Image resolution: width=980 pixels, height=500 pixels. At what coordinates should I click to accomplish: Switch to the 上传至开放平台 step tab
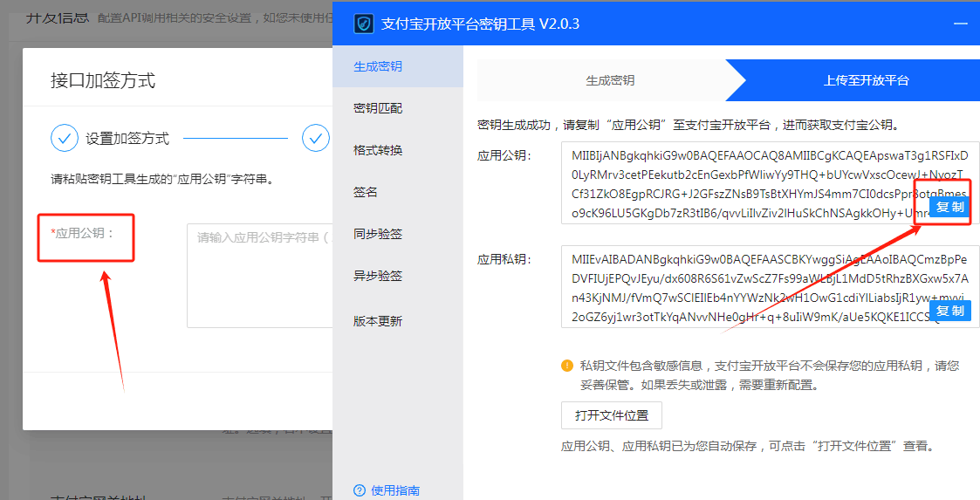coord(866,80)
